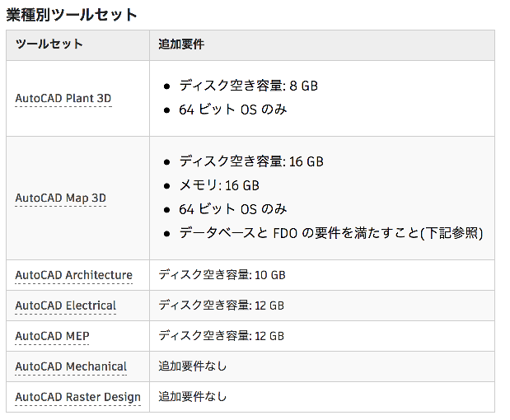The image size is (510, 420).
Task: Click 追加要件なし in the Mechanical row
Action: (x=192, y=366)
